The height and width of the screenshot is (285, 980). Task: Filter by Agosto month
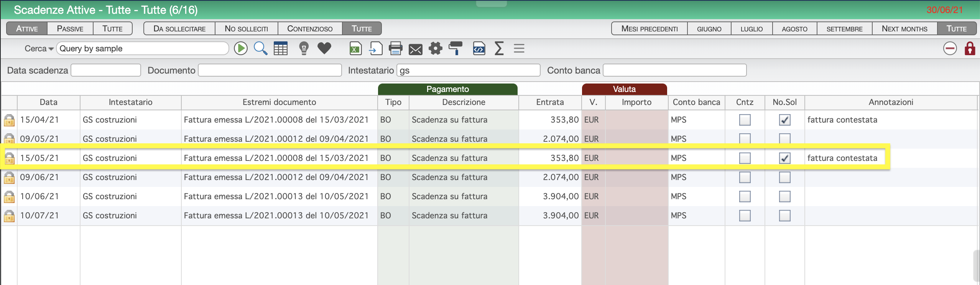(x=794, y=29)
